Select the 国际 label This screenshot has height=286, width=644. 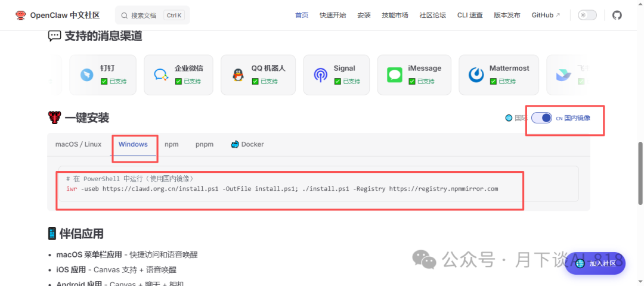521,118
